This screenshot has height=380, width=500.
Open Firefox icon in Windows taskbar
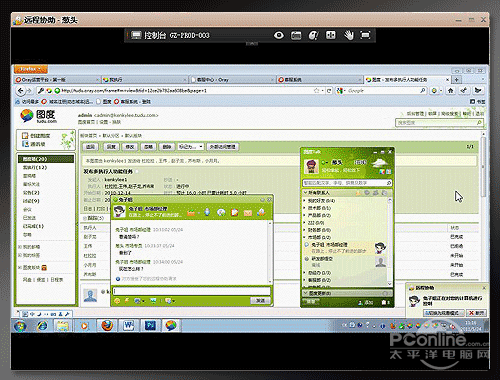107,325
